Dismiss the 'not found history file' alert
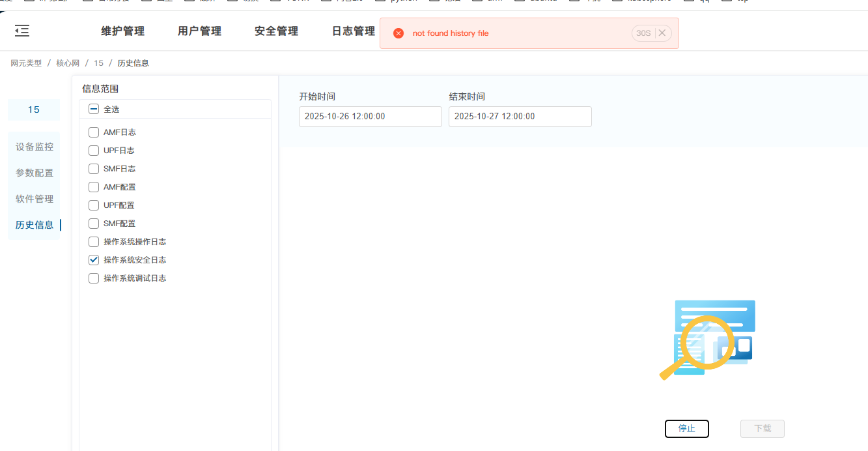Screen dimensions: 868x451 [x=662, y=33]
